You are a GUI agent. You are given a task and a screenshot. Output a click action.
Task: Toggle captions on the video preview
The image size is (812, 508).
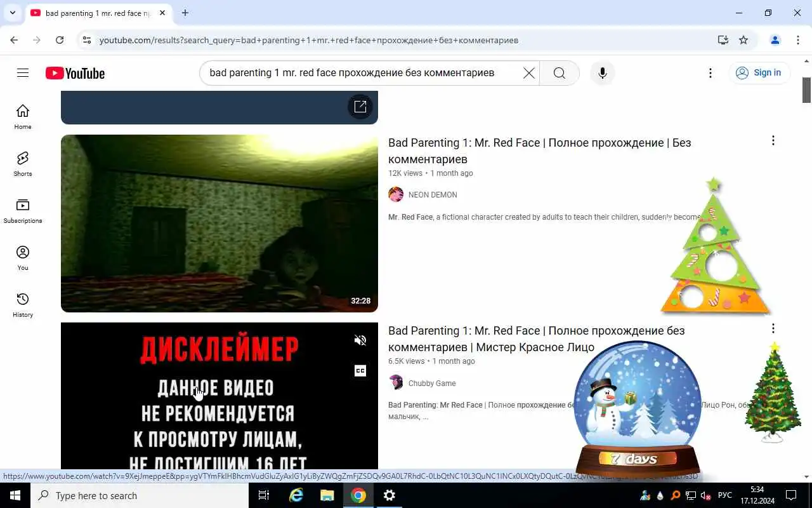360,371
